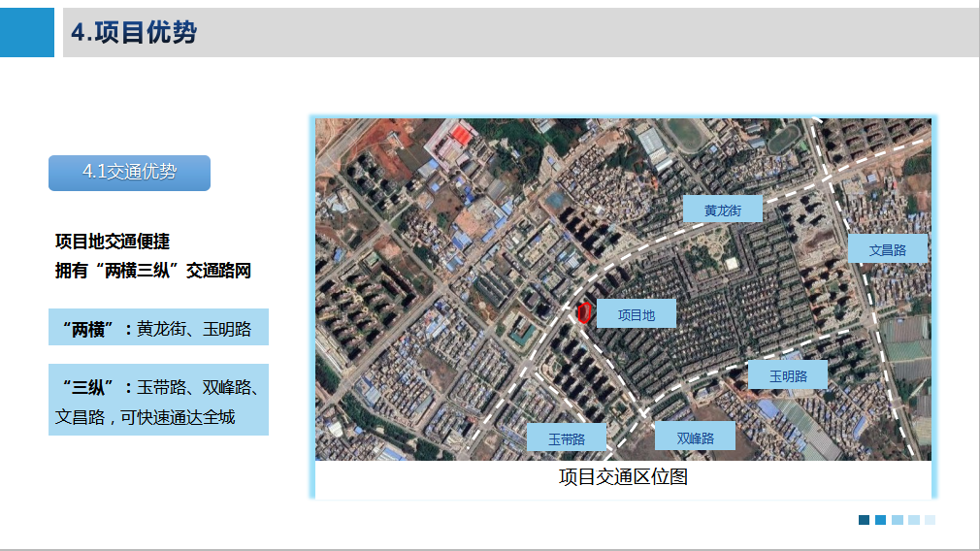Screen dimensions: 980x551
Task: Select the 玉明路 map label
Action: point(788,375)
